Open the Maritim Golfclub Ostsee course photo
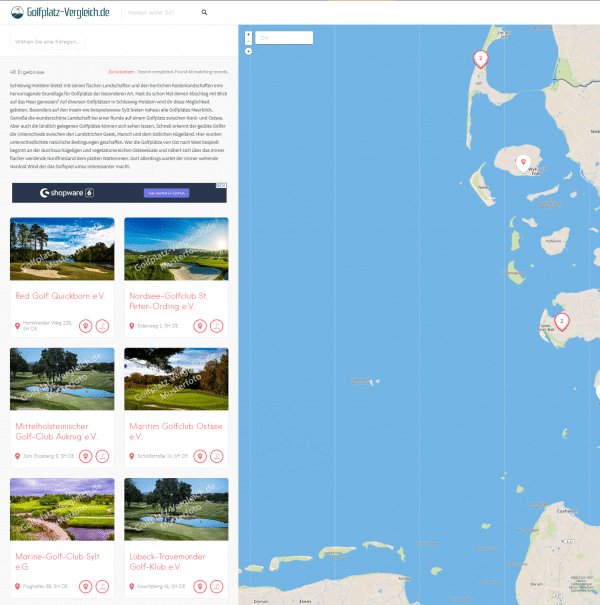600x605 pixels. coord(176,379)
